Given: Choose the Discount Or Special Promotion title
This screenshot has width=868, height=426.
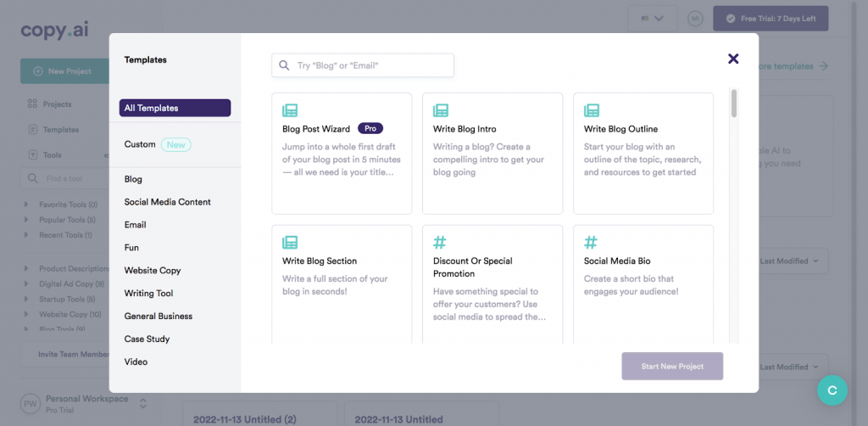Looking at the screenshot, I should (473, 267).
